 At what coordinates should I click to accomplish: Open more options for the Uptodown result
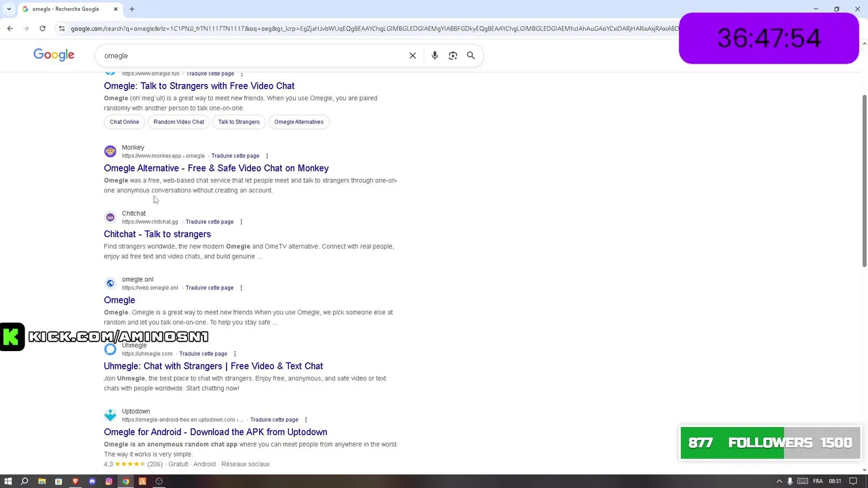(306, 420)
